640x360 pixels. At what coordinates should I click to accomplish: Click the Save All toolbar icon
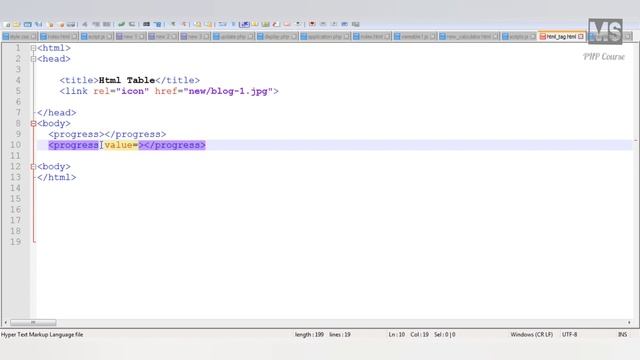pyautogui.click(x=39, y=24)
